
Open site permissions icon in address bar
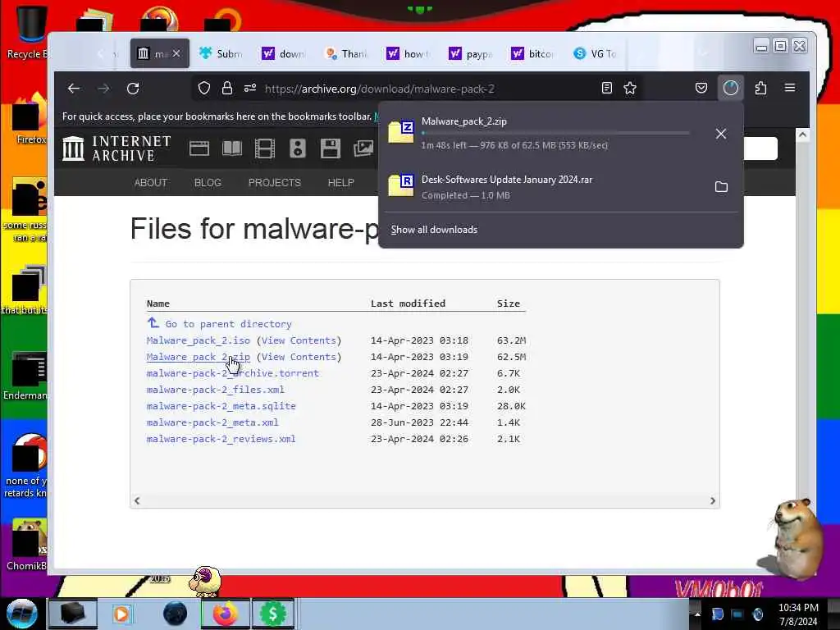[250, 88]
